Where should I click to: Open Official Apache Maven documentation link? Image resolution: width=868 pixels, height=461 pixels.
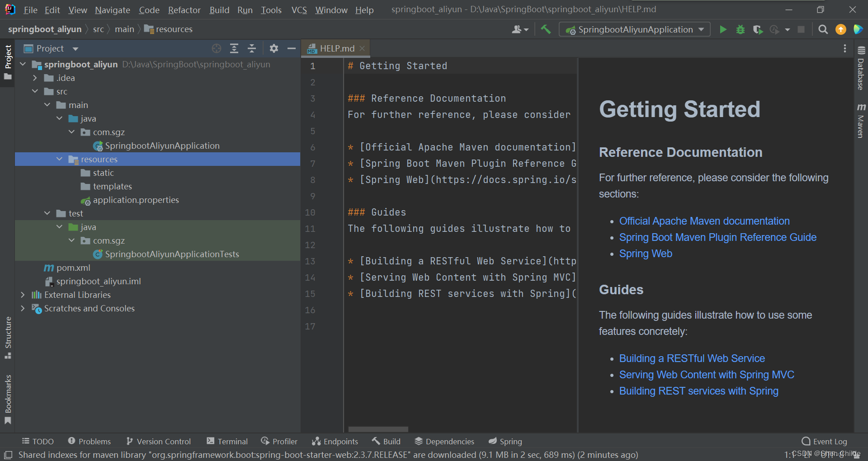click(x=704, y=221)
